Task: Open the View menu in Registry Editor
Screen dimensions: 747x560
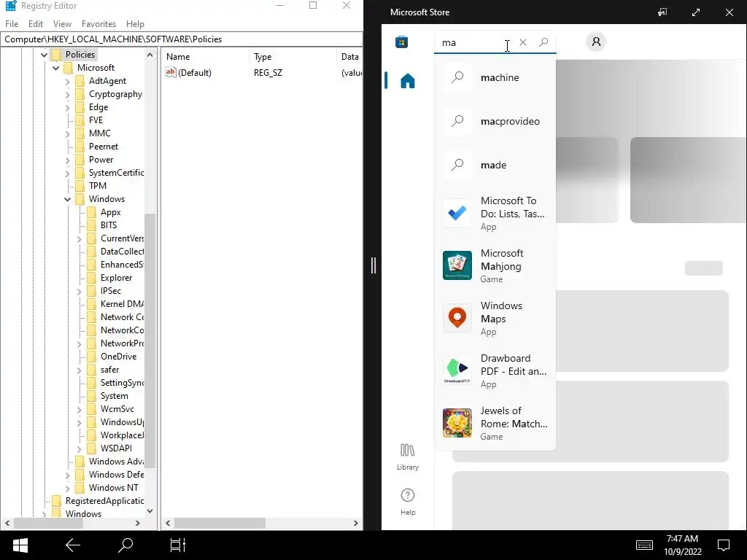Action: (x=62, y=24)
